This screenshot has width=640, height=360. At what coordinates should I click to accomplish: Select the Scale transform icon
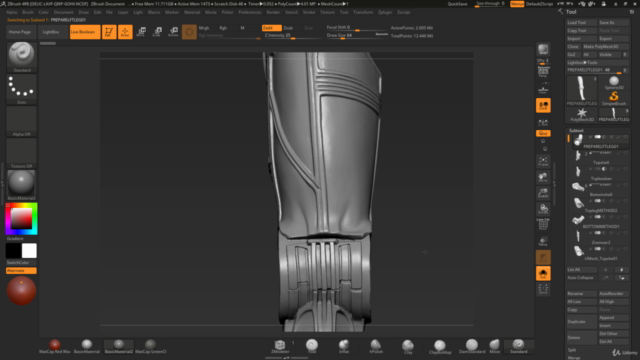coord(157,32)
